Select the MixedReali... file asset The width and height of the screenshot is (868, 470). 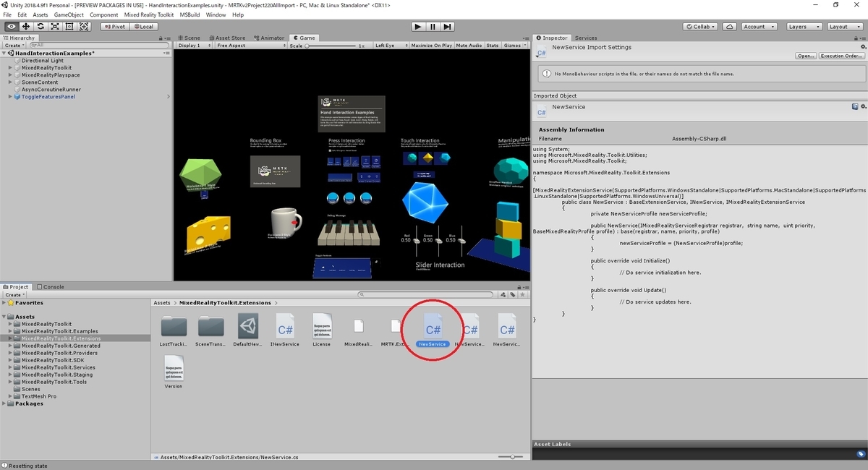point(359,331)
